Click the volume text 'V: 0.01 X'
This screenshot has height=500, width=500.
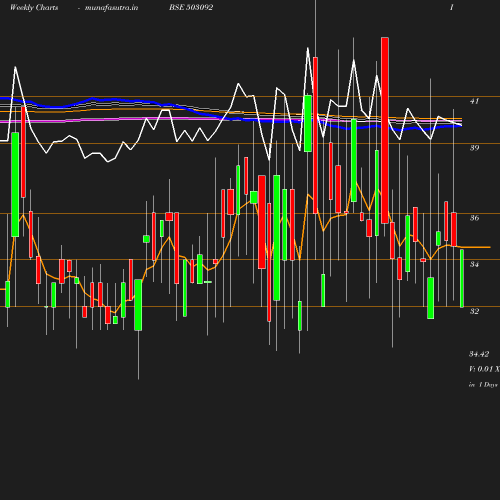pyautogui.click(x=484, y=369)
